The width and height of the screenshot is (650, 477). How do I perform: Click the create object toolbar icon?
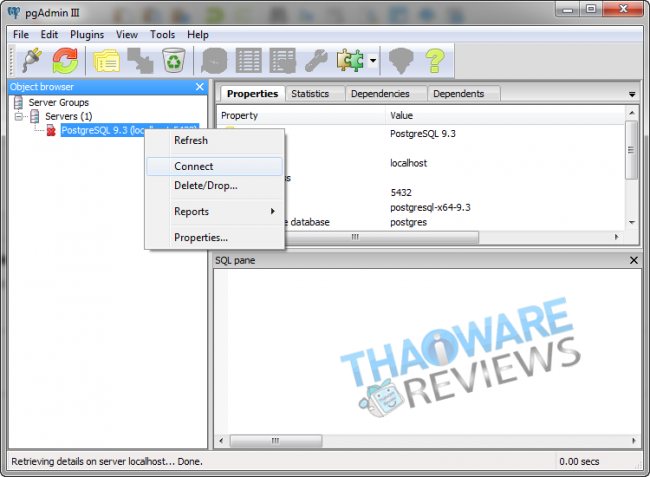(141, 61)
